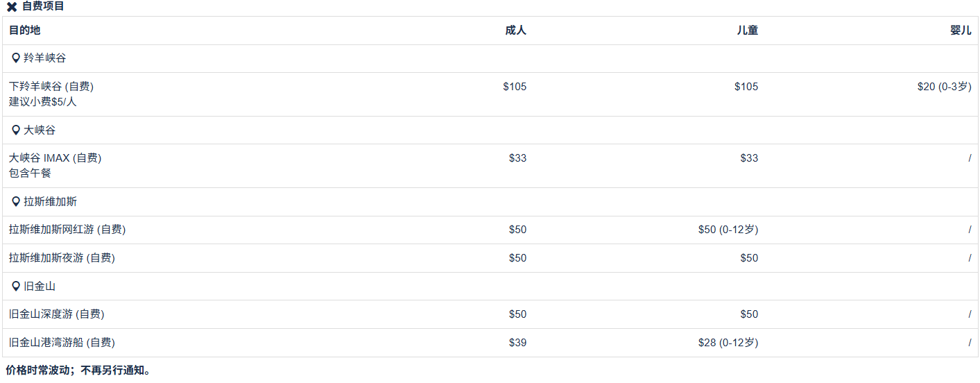The width and height of the screenshot is (980, 383).
Task: Select the 大峡谷 IMAX (自费) item
Action: 55,158
